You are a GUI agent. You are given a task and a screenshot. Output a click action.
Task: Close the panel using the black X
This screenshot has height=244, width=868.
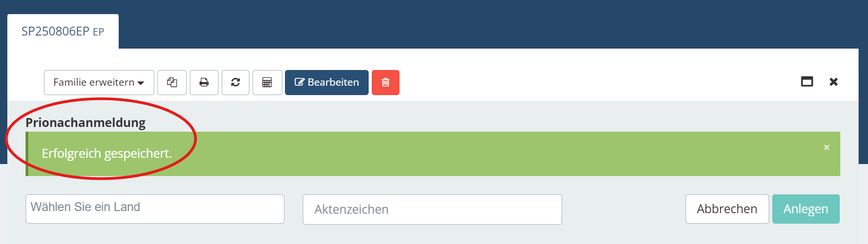tap(833, 82)
